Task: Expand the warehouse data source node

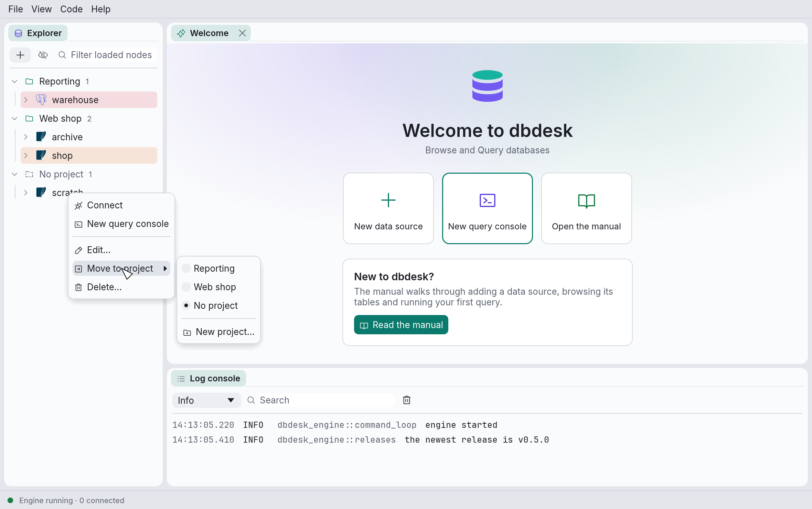Action: click(x=26, y=100)
